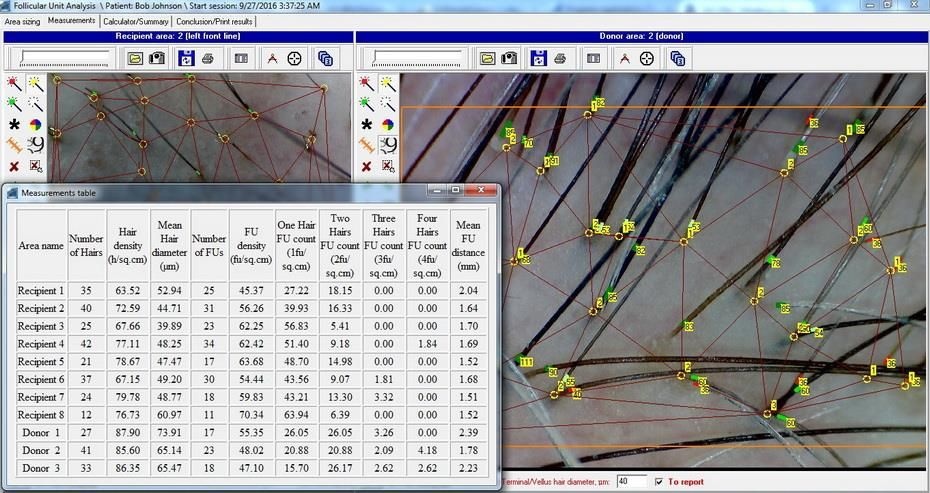Adjust the Donor area toolbar slider

(x=418, y=58)
